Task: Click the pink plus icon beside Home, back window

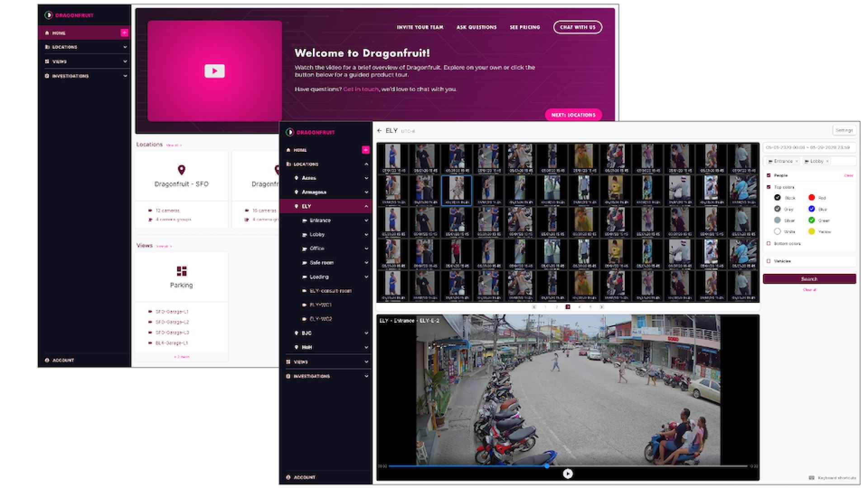Action: coord(124,33)
